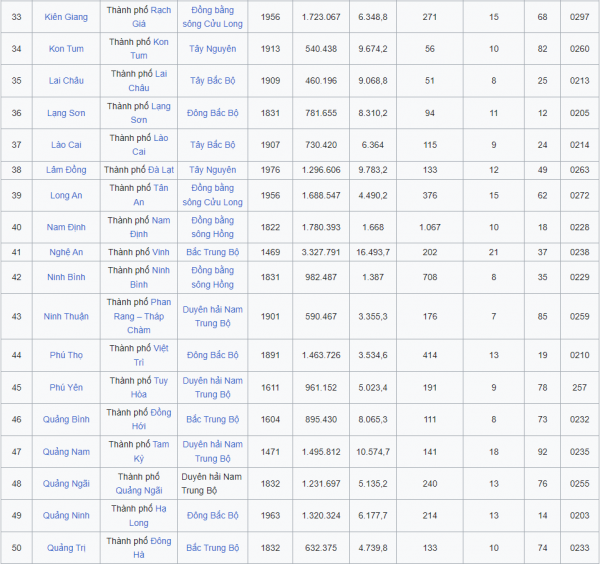Open the Lai Châu province link

click(66, 81)
